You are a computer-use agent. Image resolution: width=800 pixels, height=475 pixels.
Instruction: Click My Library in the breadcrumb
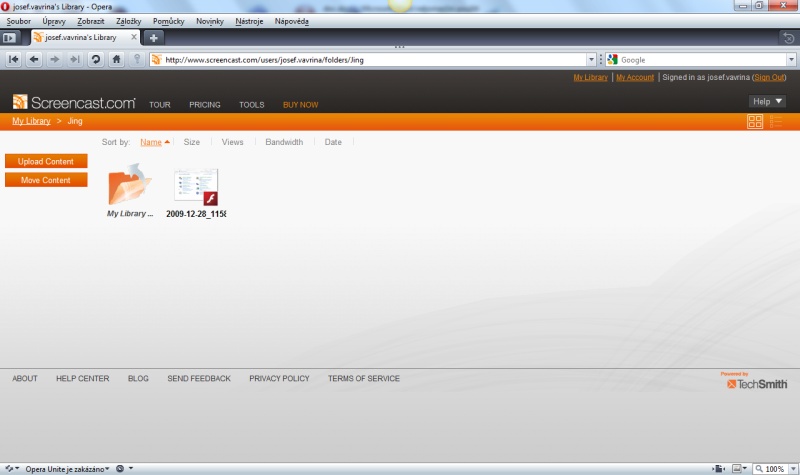tap(31, 121)
